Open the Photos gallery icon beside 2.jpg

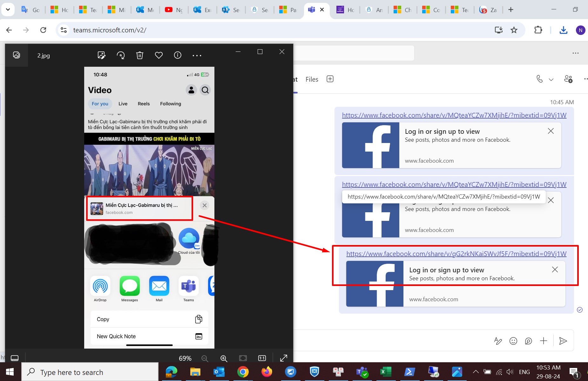(17, 55)
